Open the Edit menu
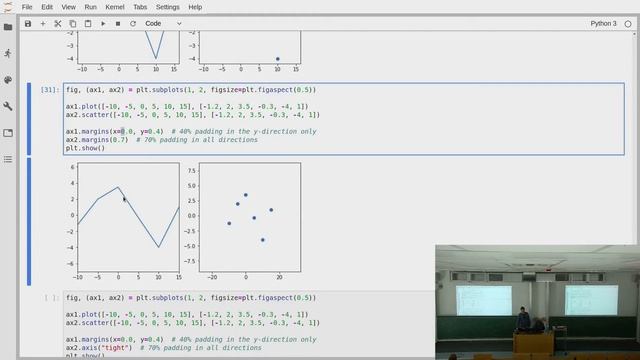The height and width of the screenshot is (360, 640). tap(47, 7)
